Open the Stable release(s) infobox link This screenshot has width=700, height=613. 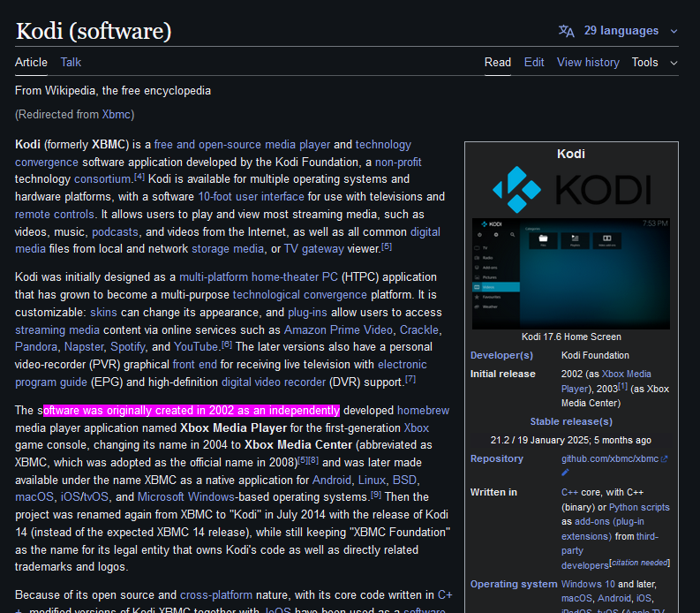pos(571,422)
